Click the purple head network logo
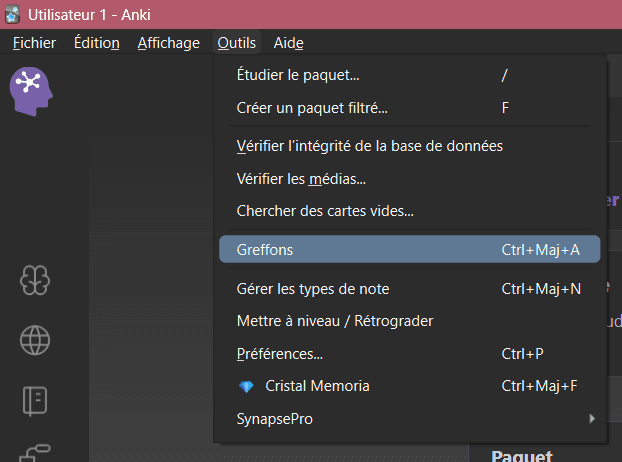Screen dimensions: 622x462 [x=31, y=91]
